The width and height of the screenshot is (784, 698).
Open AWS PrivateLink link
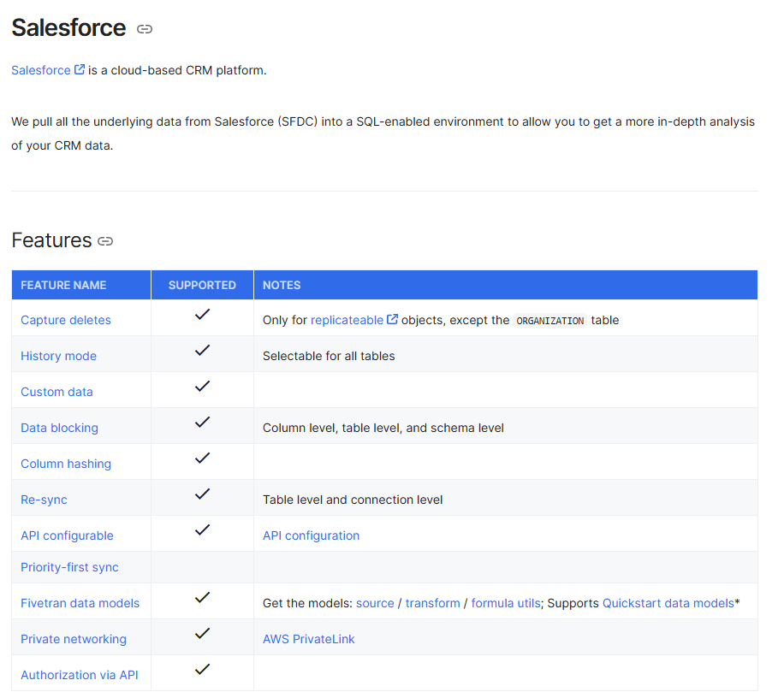pos(308,639)
